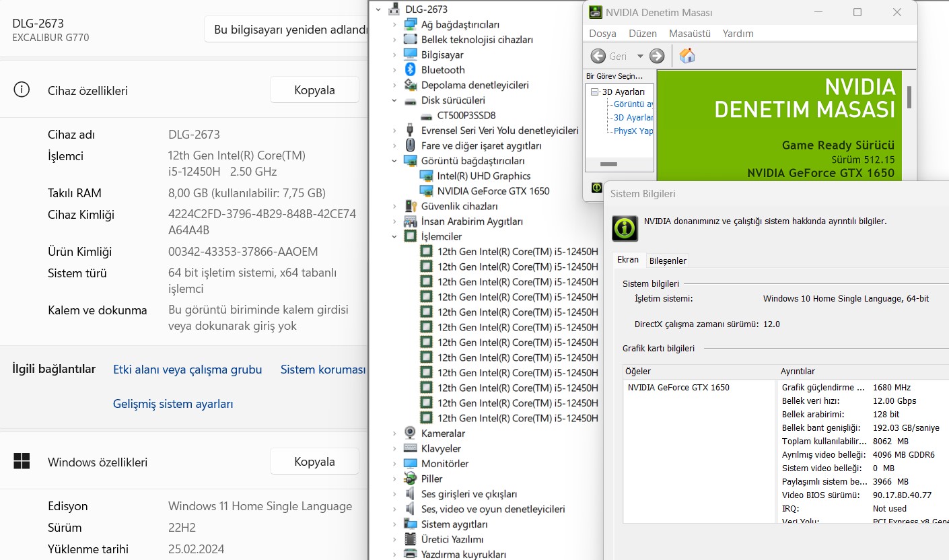Click the Forward arrow icon in NVIDIA toolbar
Screen dimensions: 949x560
point(657,56)
